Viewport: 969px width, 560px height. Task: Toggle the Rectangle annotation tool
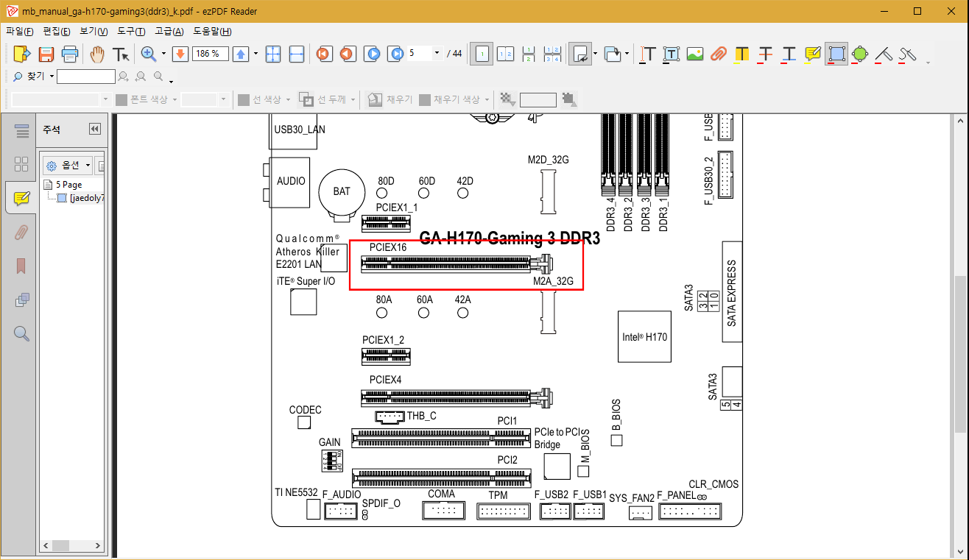tap(836, 54)
